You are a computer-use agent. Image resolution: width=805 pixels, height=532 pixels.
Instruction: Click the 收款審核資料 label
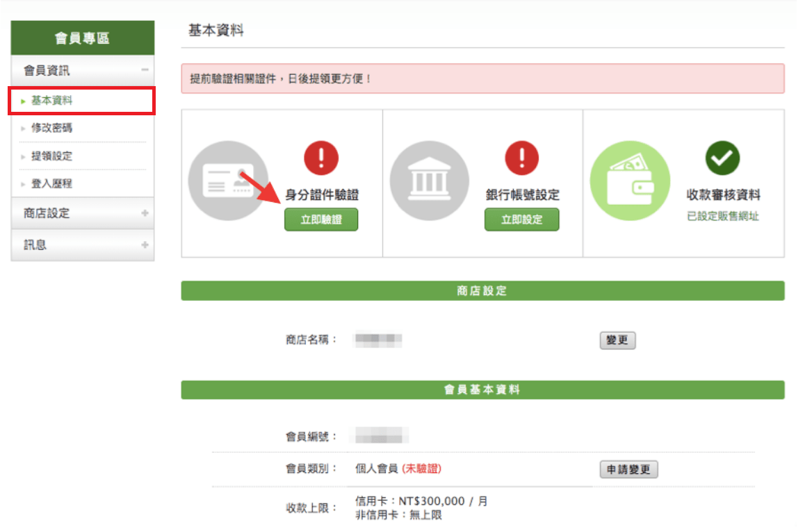[x=724, y=195]
